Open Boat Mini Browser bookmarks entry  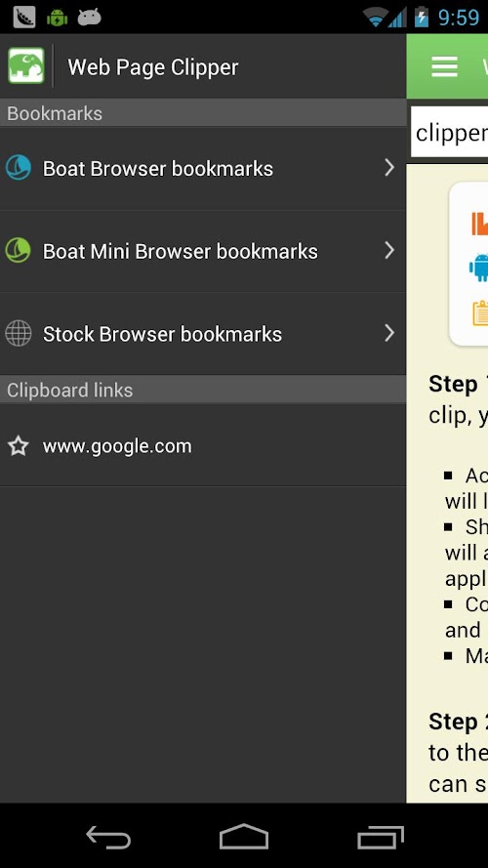[x=203, y=251]
